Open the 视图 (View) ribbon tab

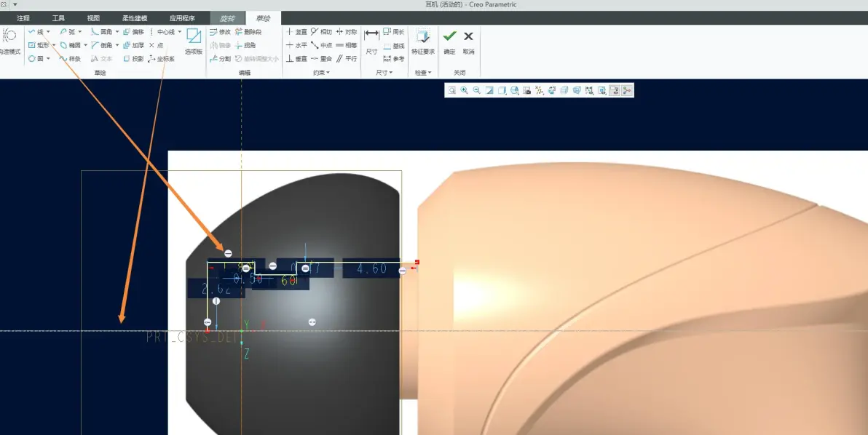point(93,18)
